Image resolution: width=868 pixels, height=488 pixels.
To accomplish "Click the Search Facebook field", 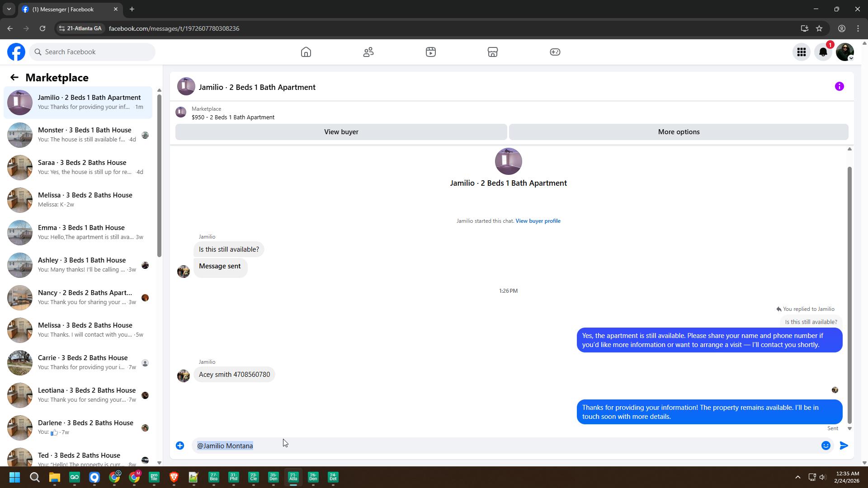I will (x=93, y=52).
